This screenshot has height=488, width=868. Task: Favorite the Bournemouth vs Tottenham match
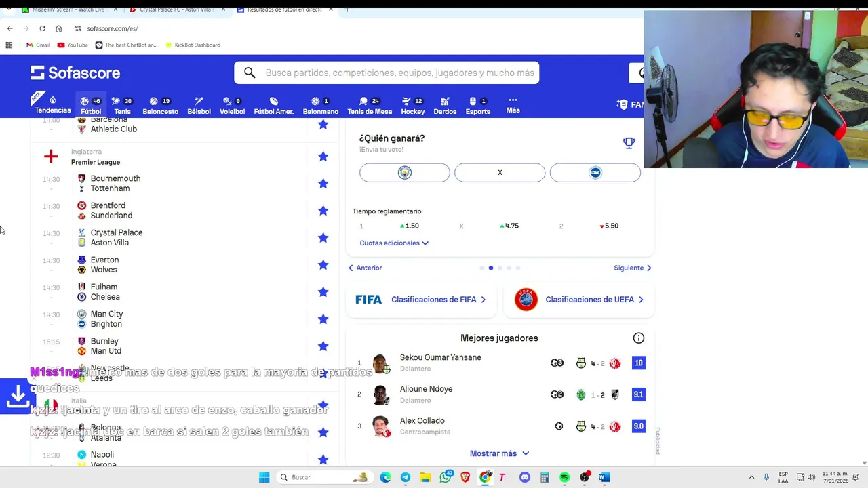323,184
